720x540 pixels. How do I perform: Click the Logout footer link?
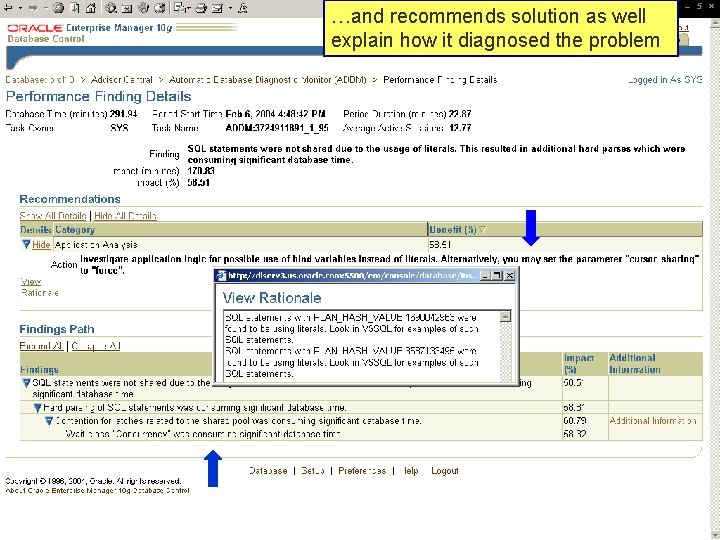[444, 471]
